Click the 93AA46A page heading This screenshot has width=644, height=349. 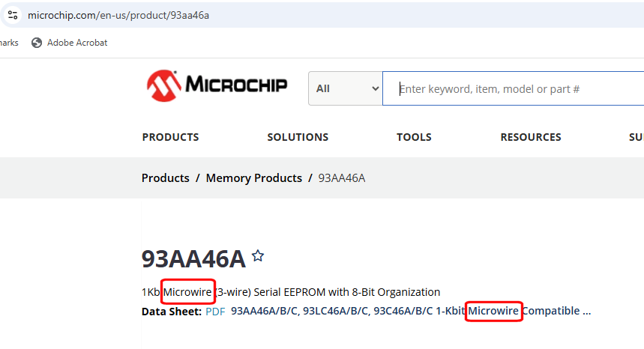tap(193, 258)
